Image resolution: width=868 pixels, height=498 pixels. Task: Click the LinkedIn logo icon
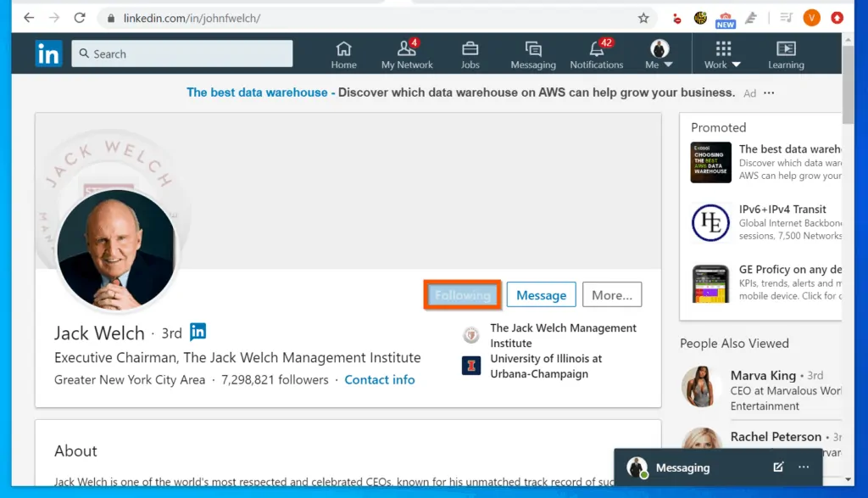click(48, 53)
